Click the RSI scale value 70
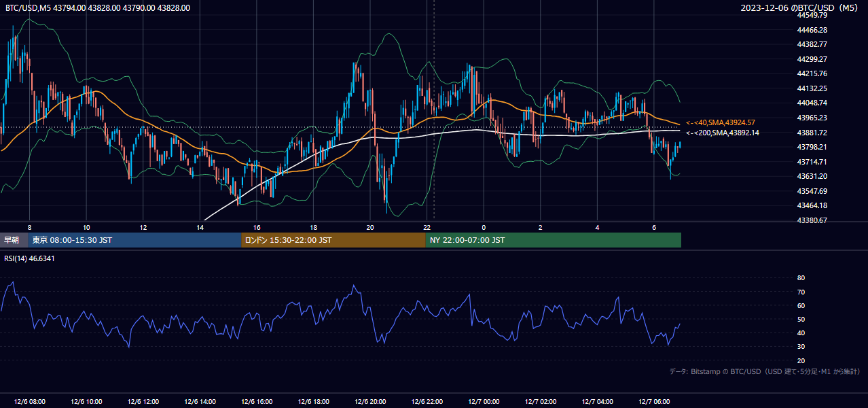 point(801,292)
